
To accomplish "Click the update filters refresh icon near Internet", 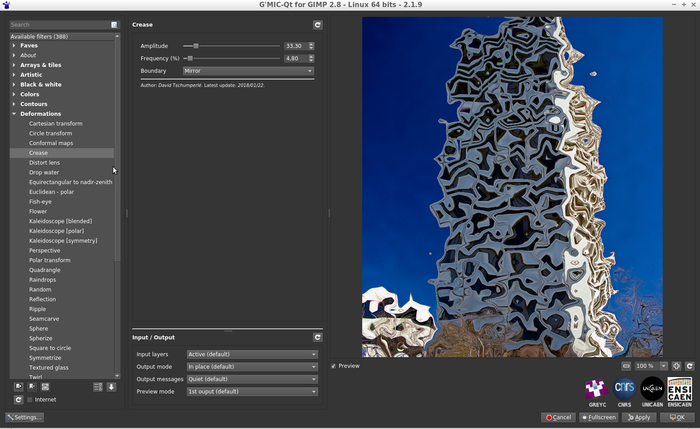I will pos(19,399).
